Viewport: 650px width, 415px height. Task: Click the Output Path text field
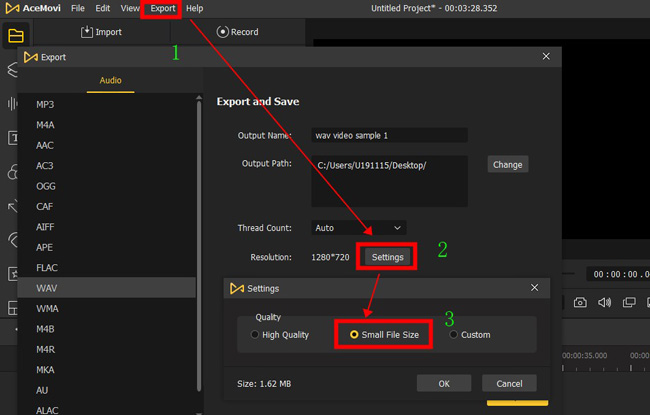click(x=389, y=181)
